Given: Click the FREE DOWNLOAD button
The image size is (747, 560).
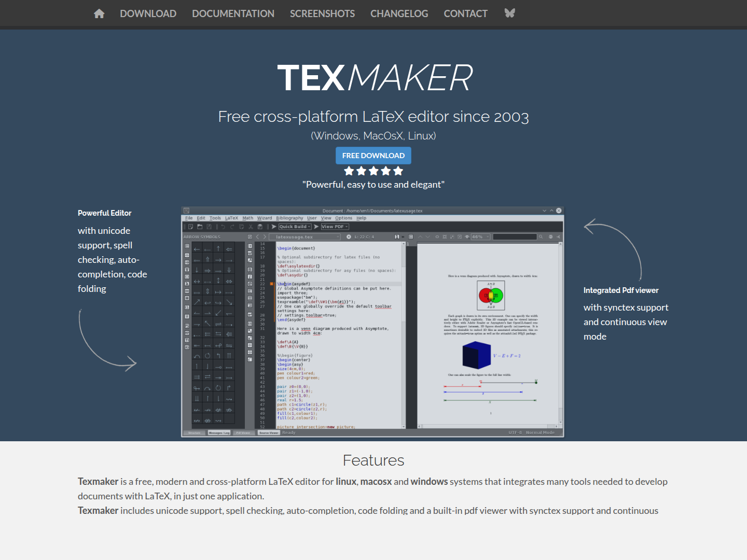Looking at the screenshot, I should tap(374, 156).
